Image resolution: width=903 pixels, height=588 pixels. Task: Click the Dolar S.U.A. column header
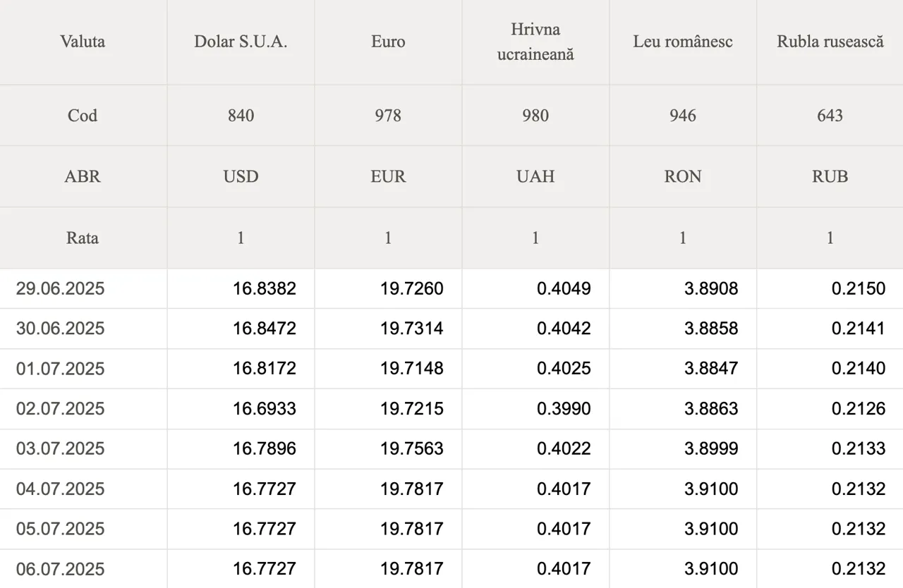(241, 42)
